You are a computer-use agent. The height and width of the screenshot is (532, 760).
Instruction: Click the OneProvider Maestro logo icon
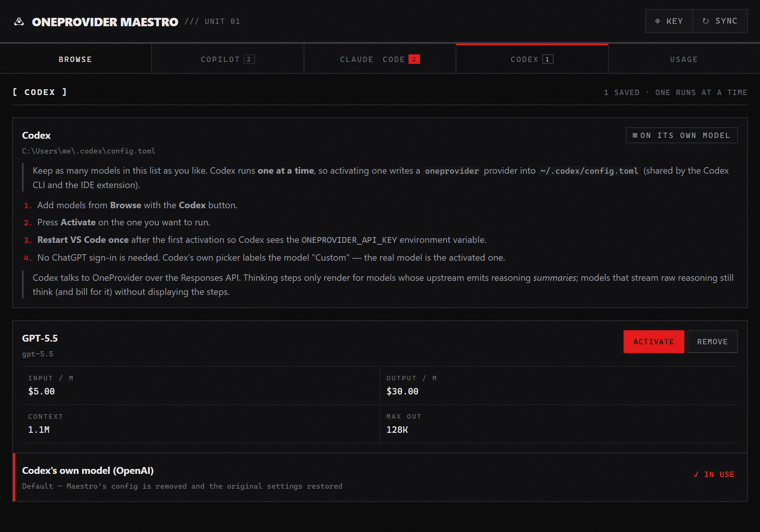click(19, 22)
